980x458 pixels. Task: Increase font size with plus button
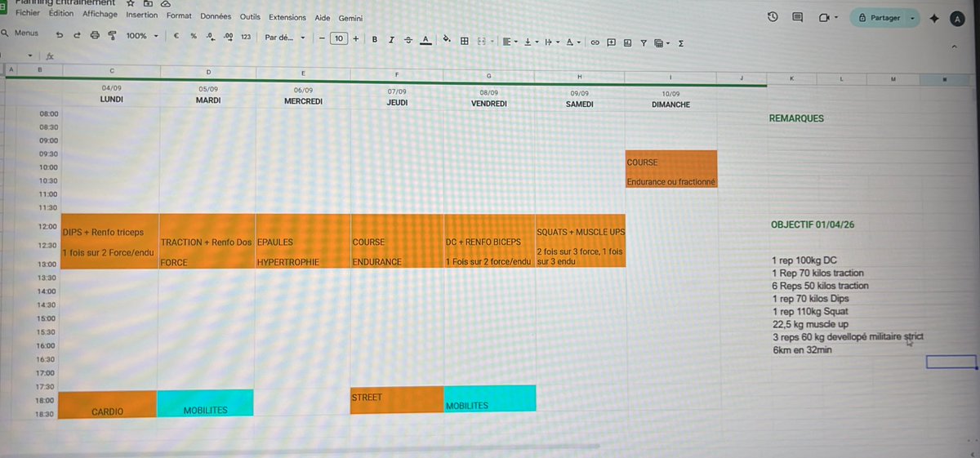pos(356,38)
